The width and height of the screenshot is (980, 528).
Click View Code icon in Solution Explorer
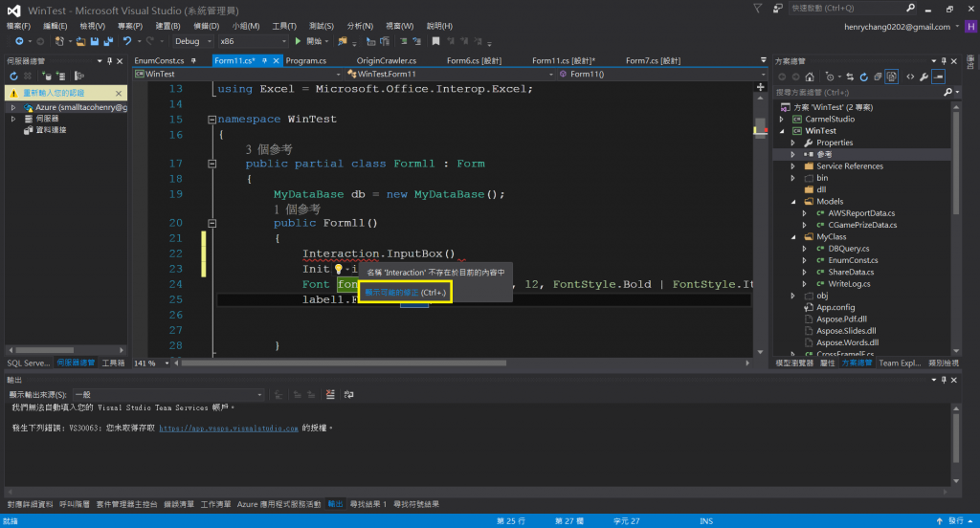910,77
